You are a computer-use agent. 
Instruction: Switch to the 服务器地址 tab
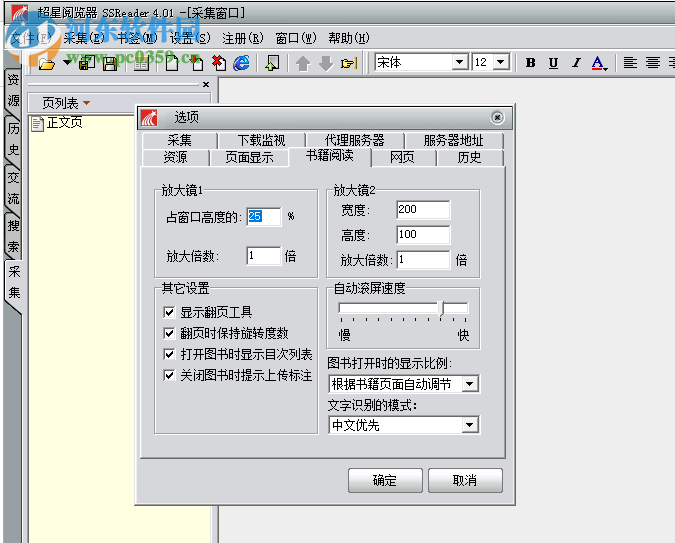click(x=453, y=140)
